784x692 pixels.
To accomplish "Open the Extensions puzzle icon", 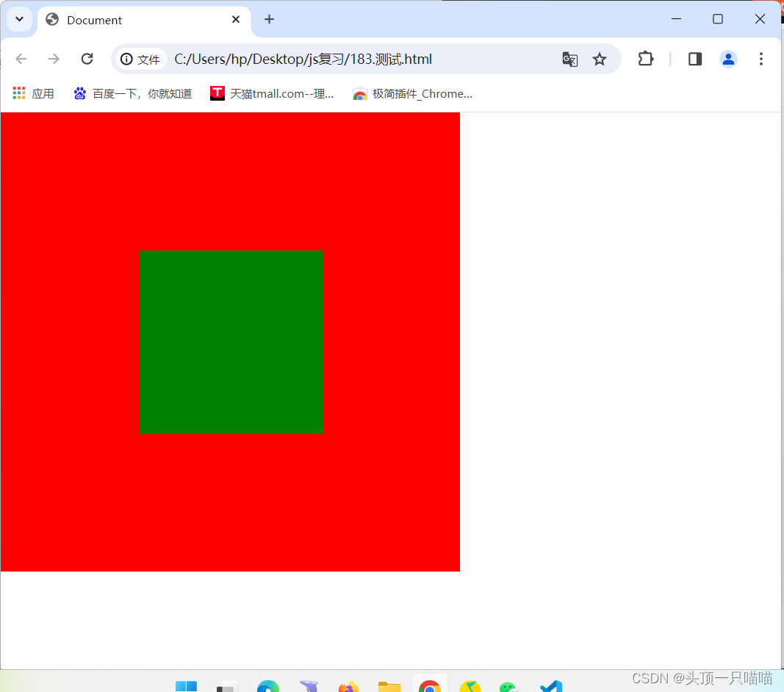I will [646, 59].
